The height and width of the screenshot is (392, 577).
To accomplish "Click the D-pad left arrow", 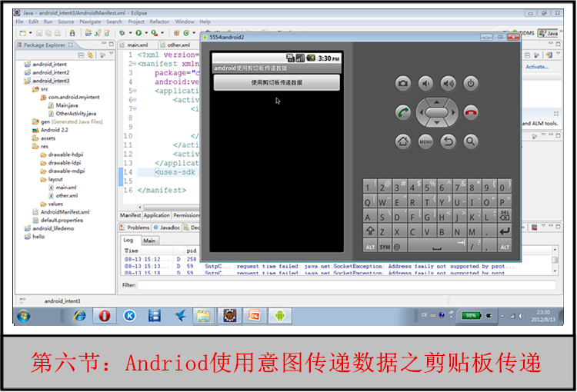I will [421, 112].
